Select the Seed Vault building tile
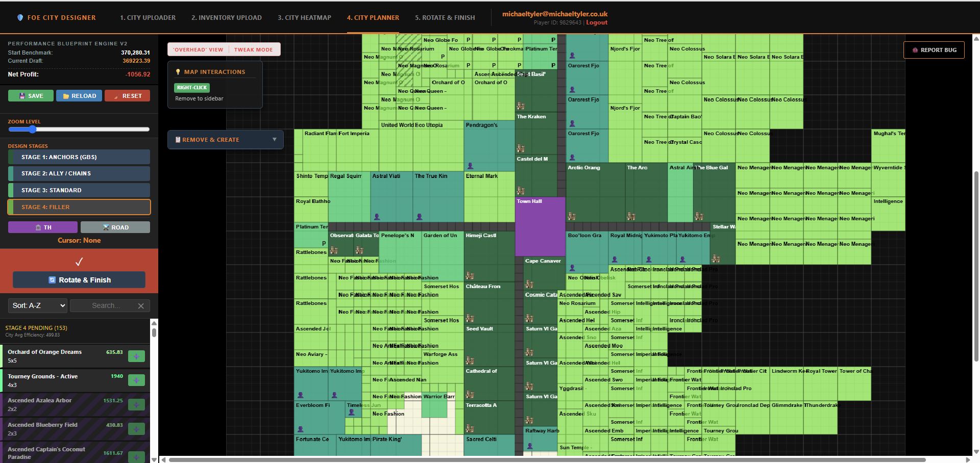The width and height of the screenshot is (980, 463). click(x=489, y=345)
